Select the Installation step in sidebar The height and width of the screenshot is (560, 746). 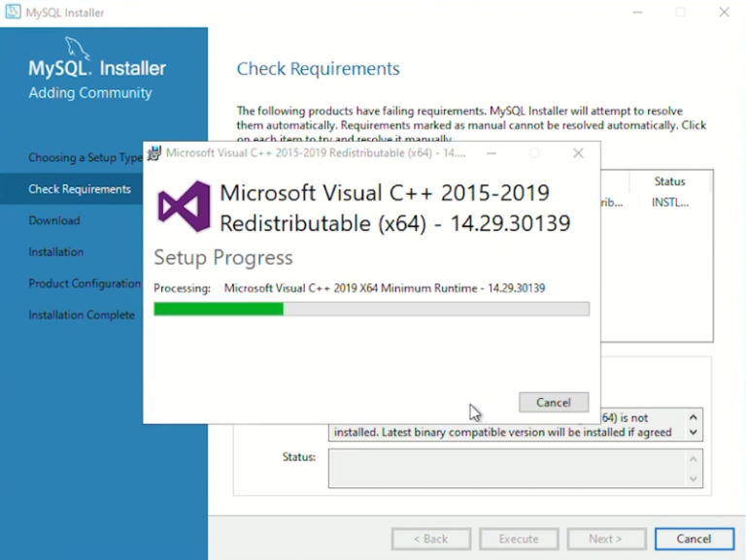pyautogui.click(x=56, y=252)
